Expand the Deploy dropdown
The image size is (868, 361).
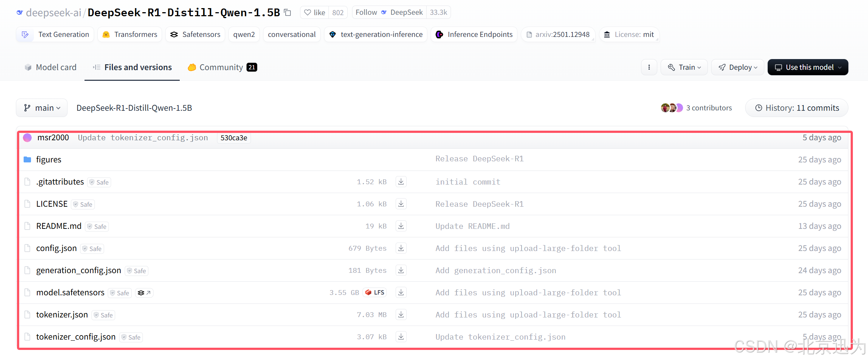737,67
